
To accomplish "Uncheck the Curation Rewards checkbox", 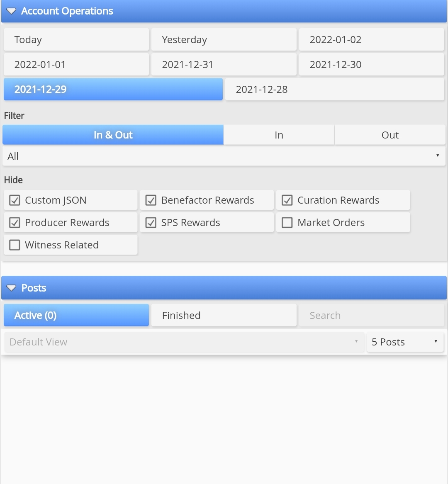I will [287, 200].
